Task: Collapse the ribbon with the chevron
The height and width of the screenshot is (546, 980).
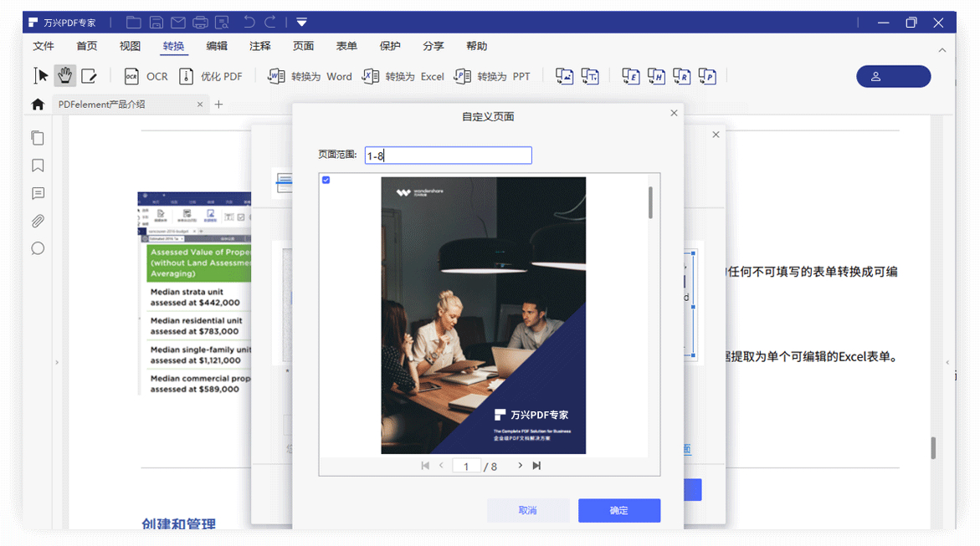Action: [942, 50]
